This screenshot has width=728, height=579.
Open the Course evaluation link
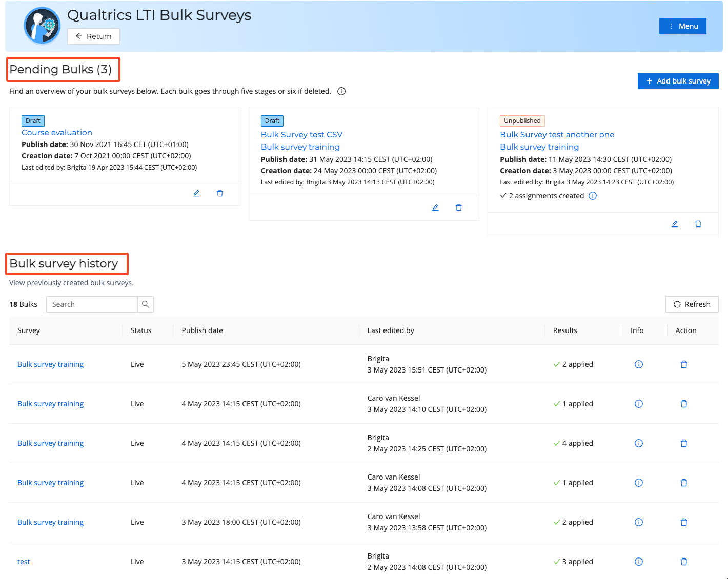click(x=57, y=133)
